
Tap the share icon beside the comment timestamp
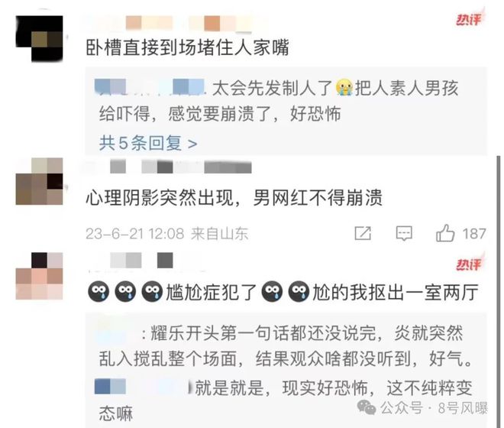click(363, 233)
